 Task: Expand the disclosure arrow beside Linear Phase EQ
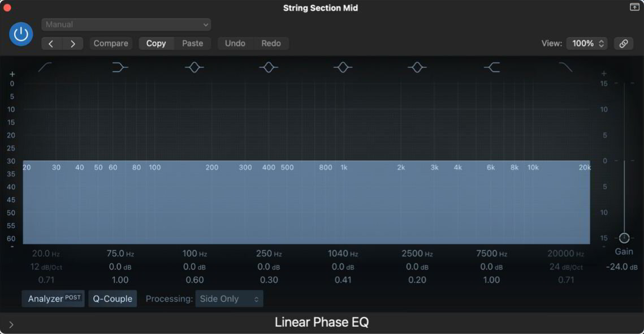coord(11,325)
